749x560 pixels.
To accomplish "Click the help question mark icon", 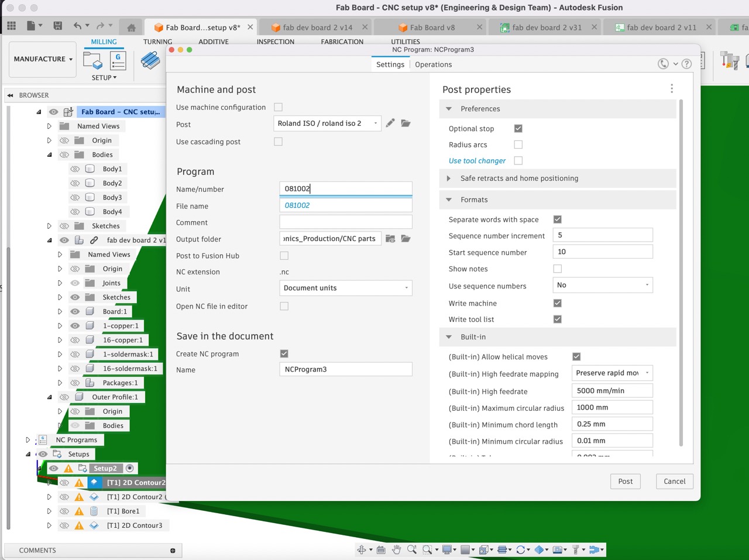I will [687, 64].
